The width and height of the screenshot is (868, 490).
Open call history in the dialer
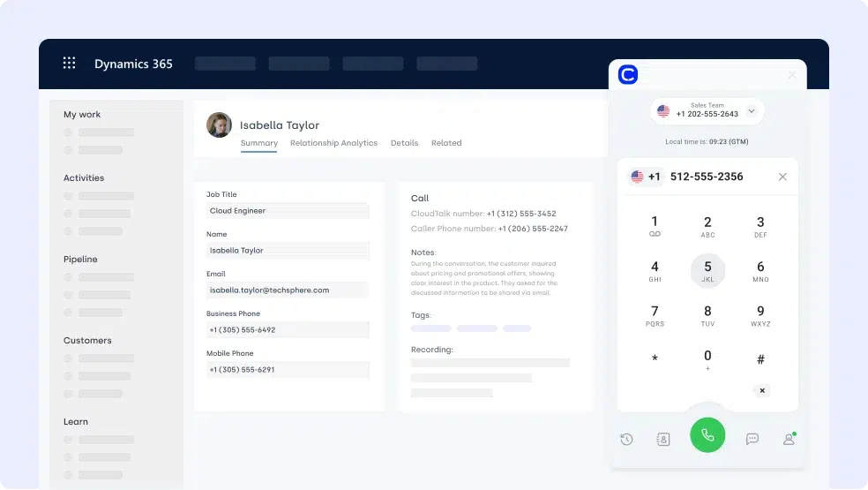pyautogui.click(x=626, y=439)
